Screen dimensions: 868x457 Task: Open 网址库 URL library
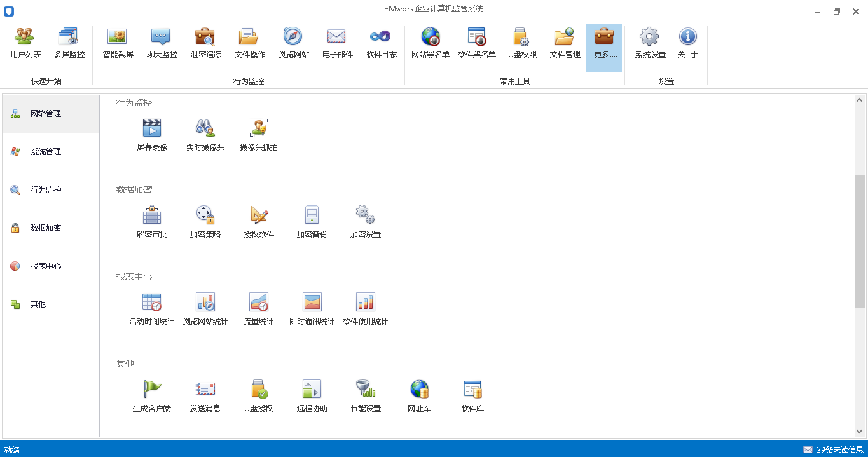tap(419, 396)
